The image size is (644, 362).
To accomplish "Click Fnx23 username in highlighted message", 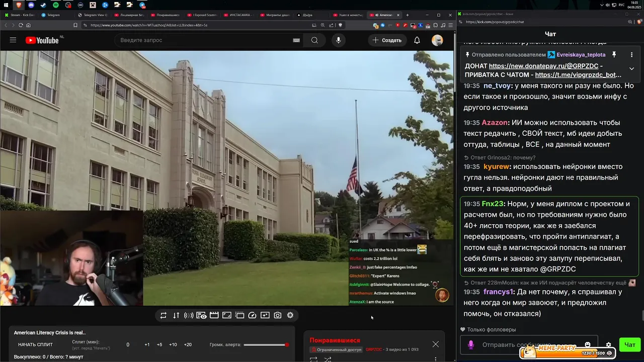I will click(x=493, y=204).
